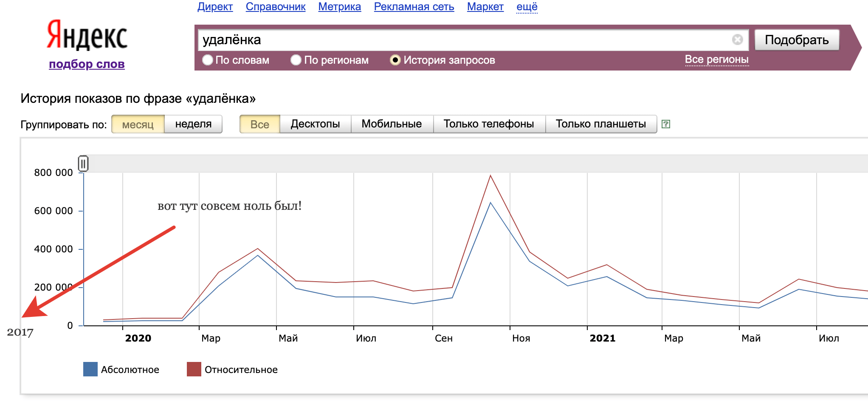868x404 pixels.
Task: Switch to the Десктопы device tab
Action: [315, 124]
